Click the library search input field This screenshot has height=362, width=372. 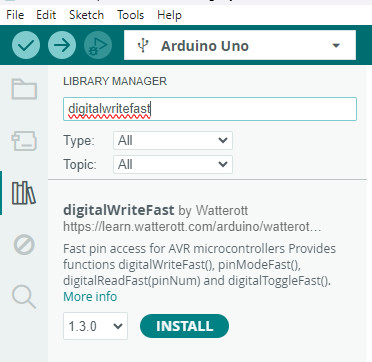210,109
